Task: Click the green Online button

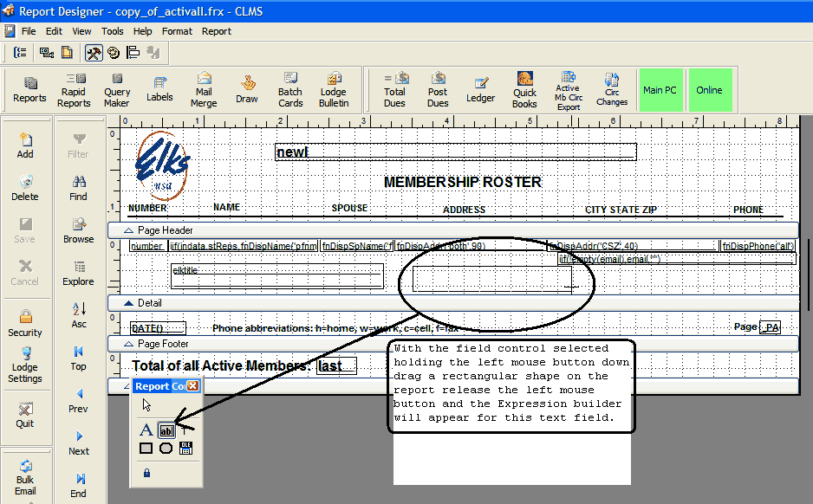Action: (x=709, y=90)
